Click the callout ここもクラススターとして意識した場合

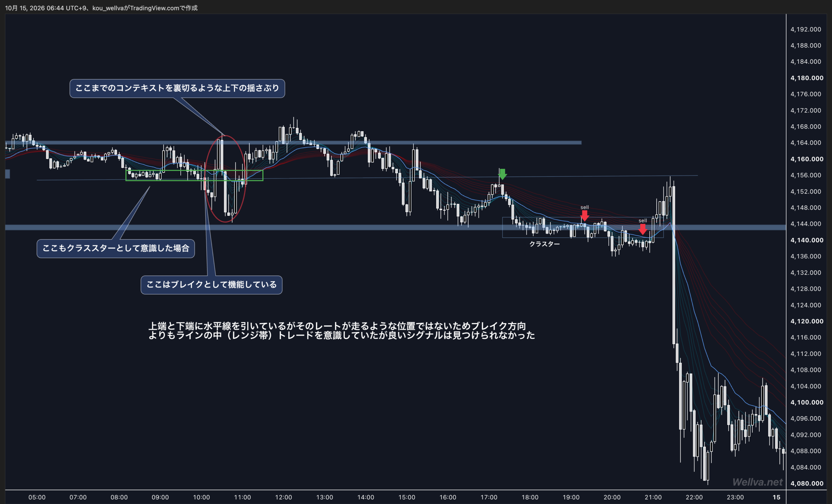(115, 249)
